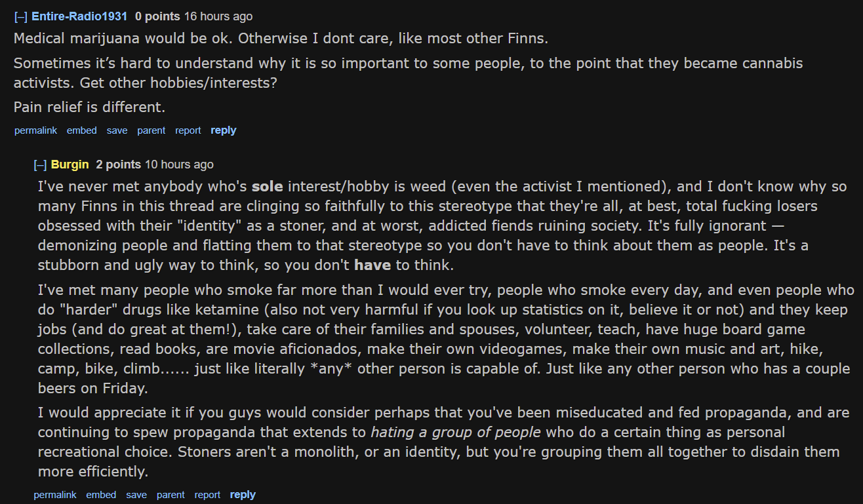Reply to Entire-Radio1931's comment
Viewport: 863px width, 504px height.
(x=224, y=130)
